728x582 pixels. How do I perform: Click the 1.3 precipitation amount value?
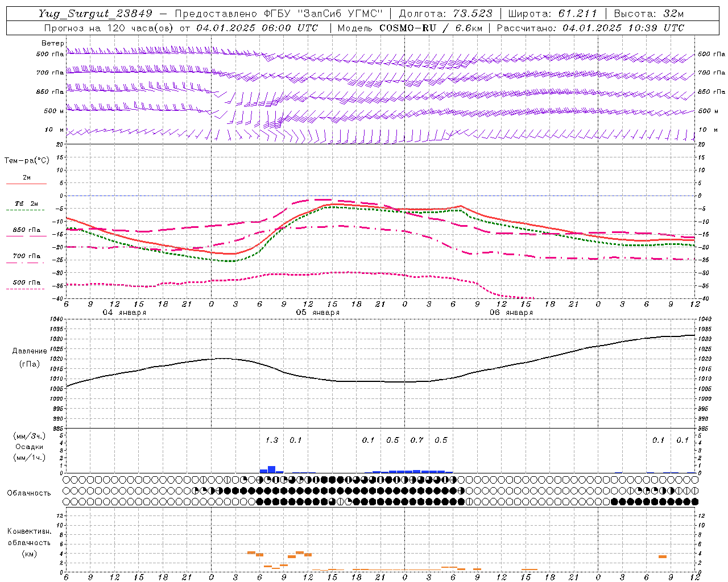pyautogui.click(x=272, y=440)
